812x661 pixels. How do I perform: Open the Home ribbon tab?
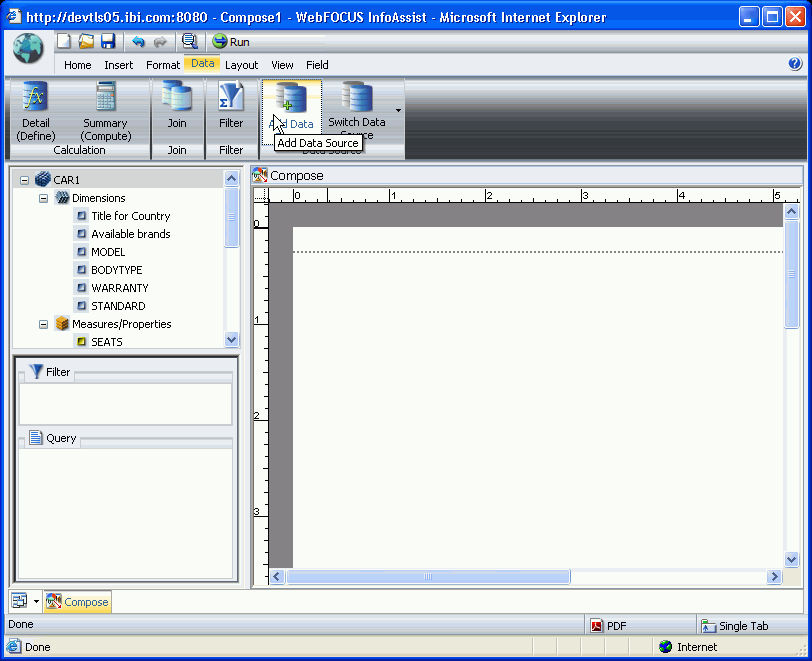click(78, 65)
